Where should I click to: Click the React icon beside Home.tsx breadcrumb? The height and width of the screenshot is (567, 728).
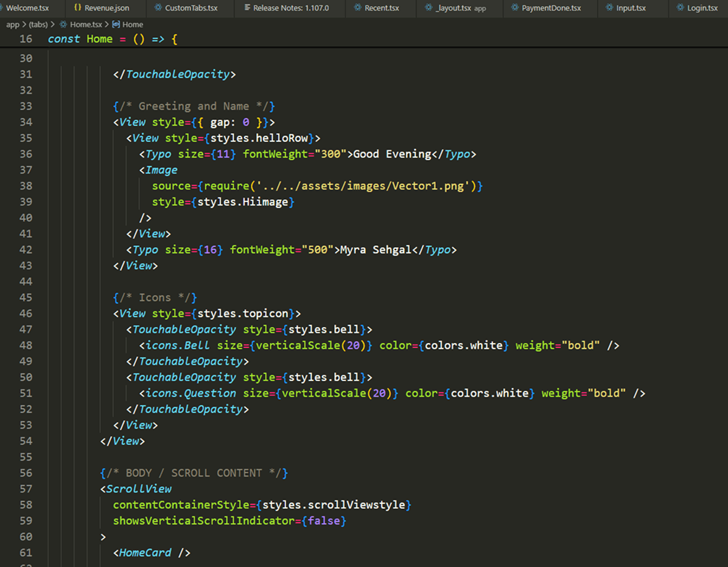pos(63,24)
